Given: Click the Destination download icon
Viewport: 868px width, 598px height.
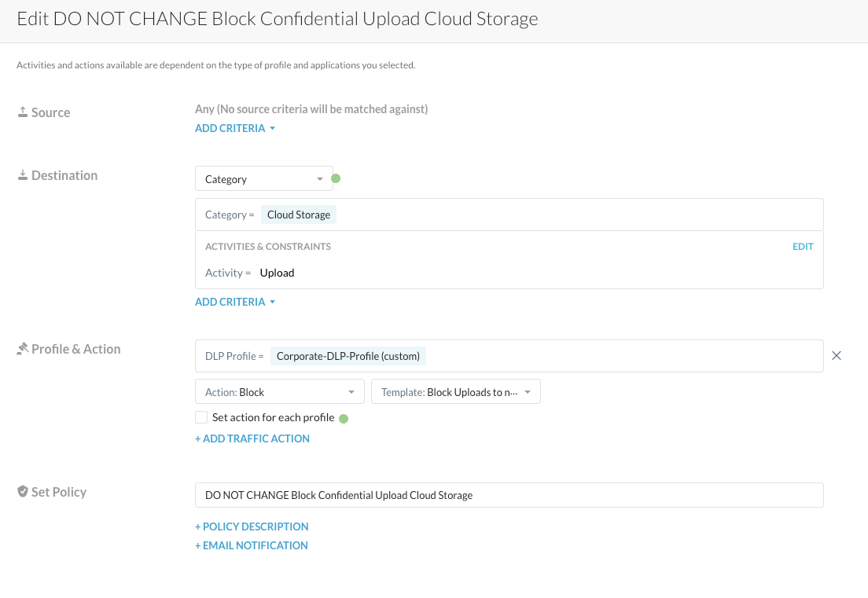Looking at the screenshot, I should click(23, 175).
